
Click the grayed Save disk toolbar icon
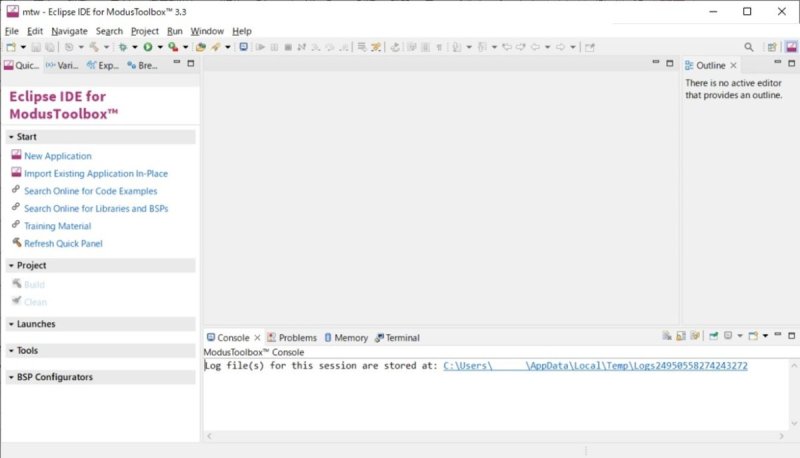pos(36,47)
